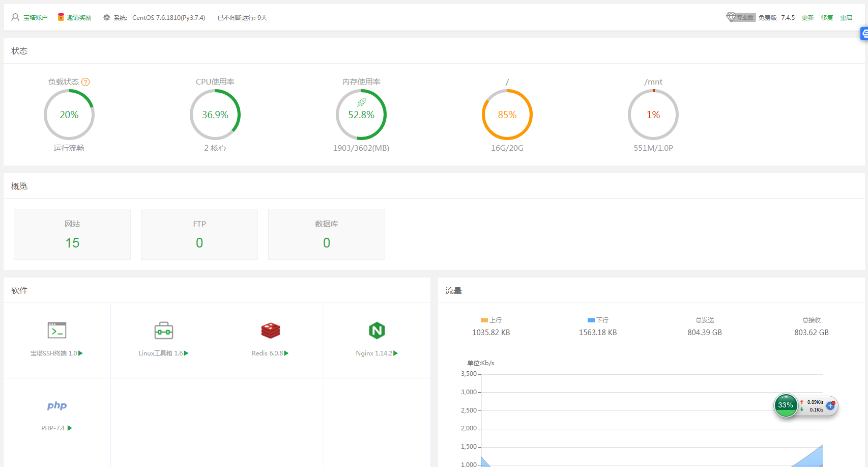
Task: Click the user account icon
Action: 15,17
